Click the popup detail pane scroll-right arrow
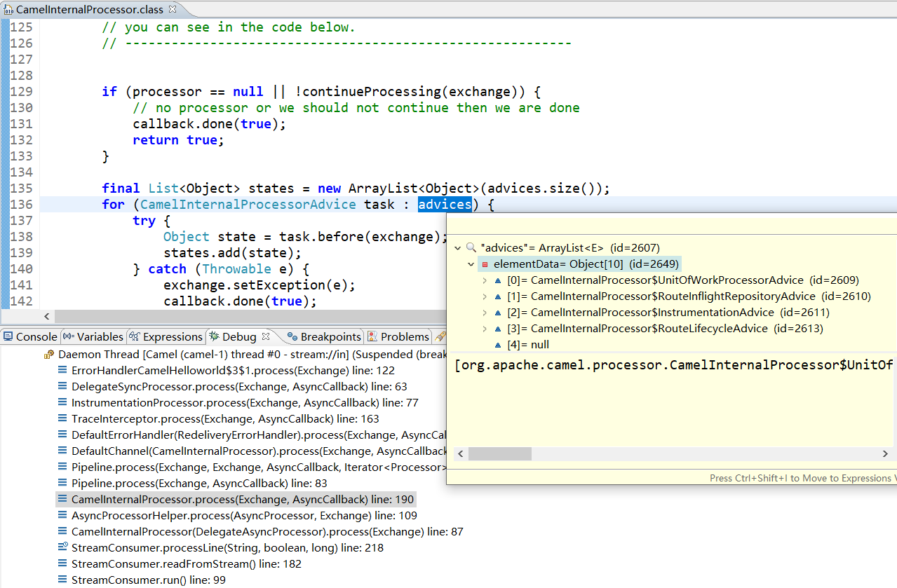The height and width of the screenshot is (588, 897). 885,454
